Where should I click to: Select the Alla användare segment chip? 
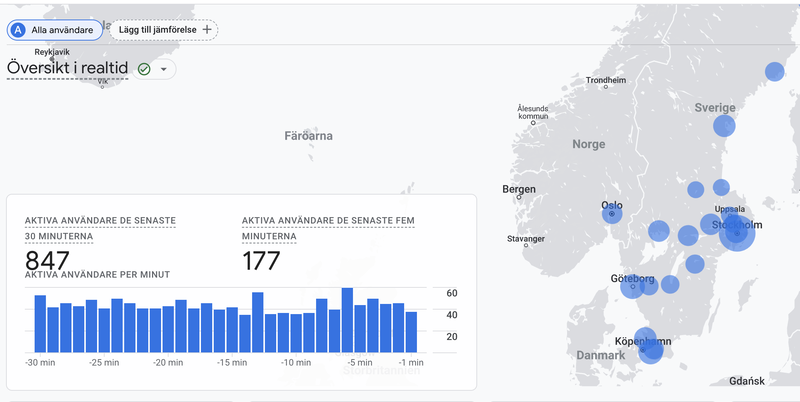click(55, 30)
